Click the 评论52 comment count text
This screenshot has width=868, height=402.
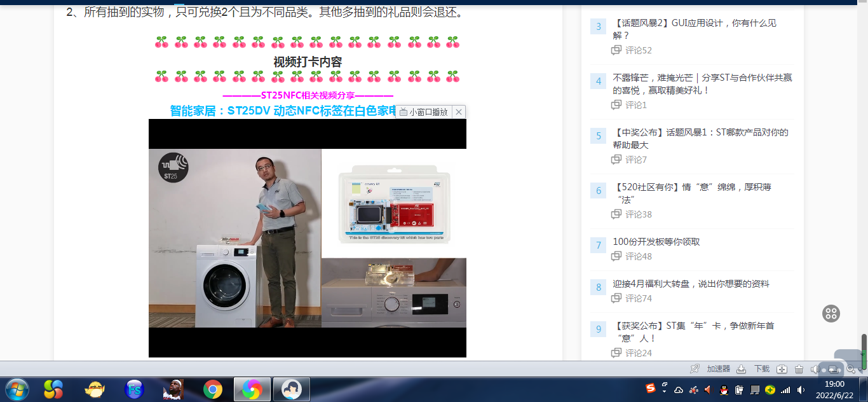639,50
